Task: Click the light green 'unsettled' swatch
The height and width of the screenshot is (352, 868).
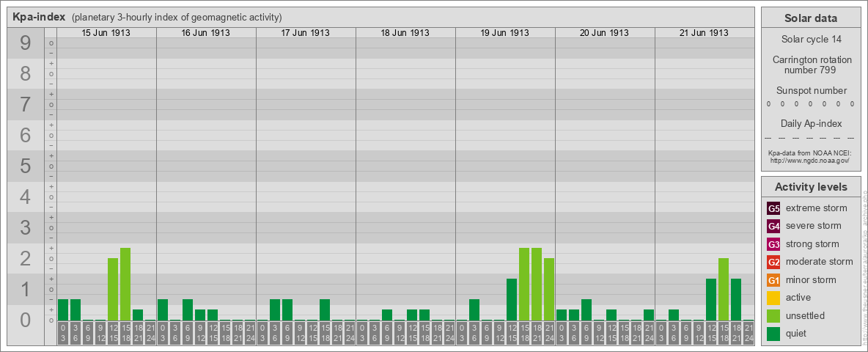Action: 773,315
